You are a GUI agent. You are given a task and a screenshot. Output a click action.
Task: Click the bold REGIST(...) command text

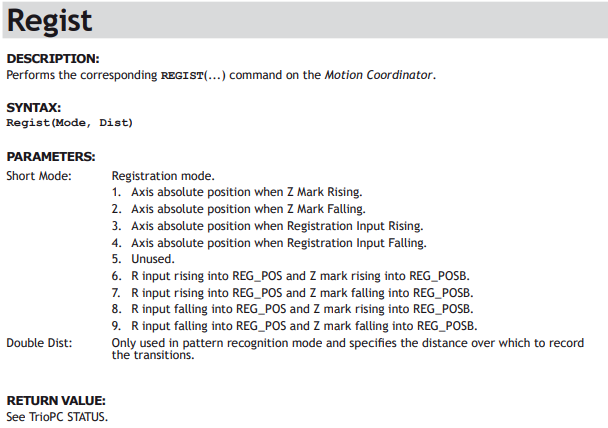[193, 75]
